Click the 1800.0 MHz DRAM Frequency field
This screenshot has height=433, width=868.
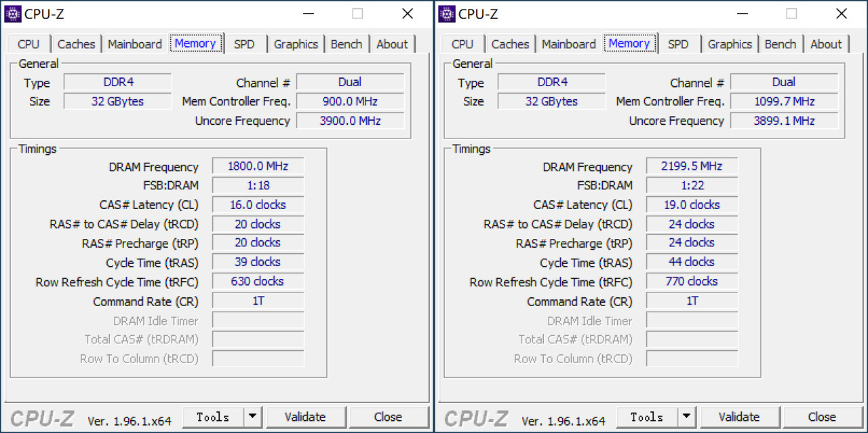258,166
